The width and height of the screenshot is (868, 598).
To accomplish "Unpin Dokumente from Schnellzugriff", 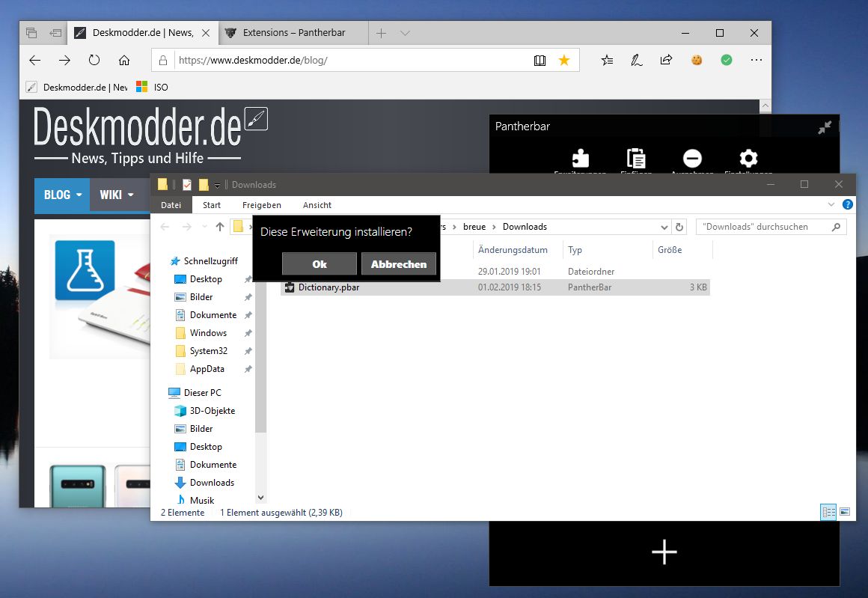I will click(x=248, y=315).
